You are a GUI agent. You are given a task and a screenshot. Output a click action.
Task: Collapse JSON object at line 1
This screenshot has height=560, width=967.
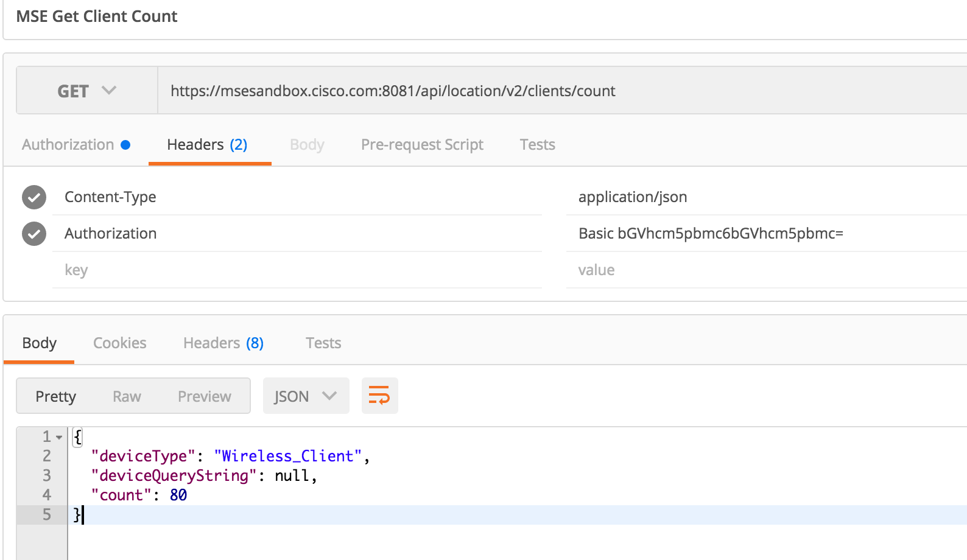(x=59, y=437)
